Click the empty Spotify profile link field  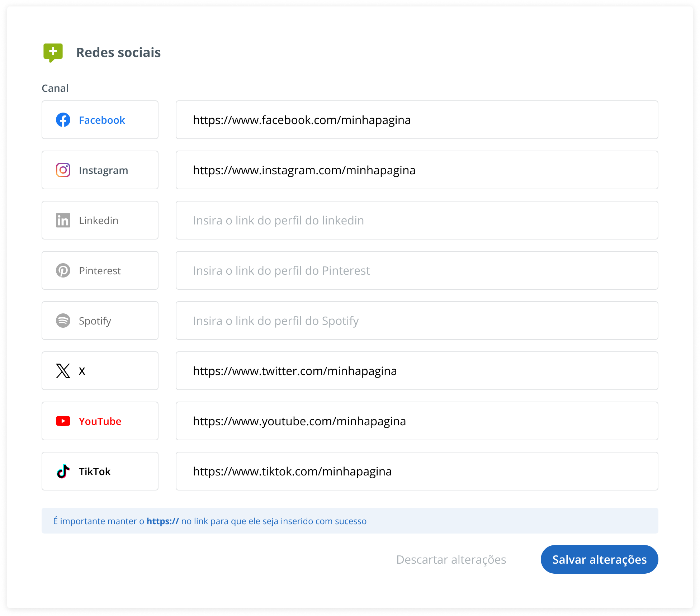pyautogui.click(x=417, y=321)
